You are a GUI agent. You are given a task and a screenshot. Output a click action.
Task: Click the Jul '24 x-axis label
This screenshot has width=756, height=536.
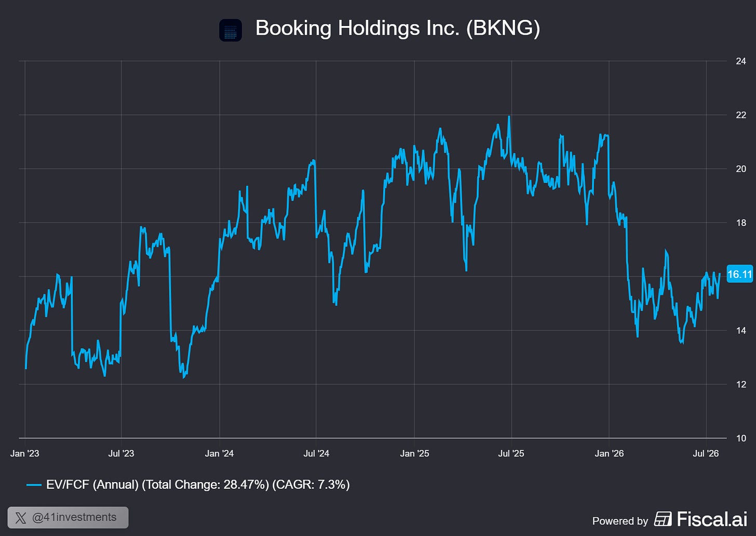coord(316,453)
